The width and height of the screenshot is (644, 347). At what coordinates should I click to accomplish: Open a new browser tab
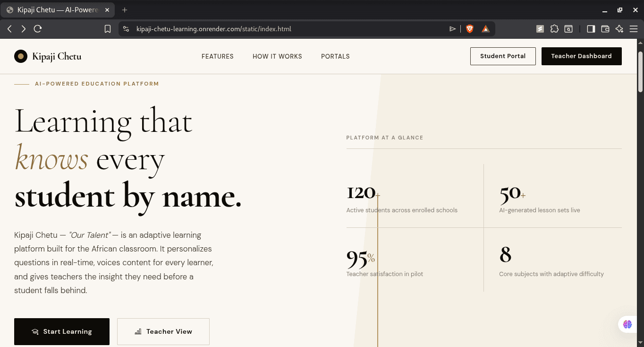click(125, 10)
